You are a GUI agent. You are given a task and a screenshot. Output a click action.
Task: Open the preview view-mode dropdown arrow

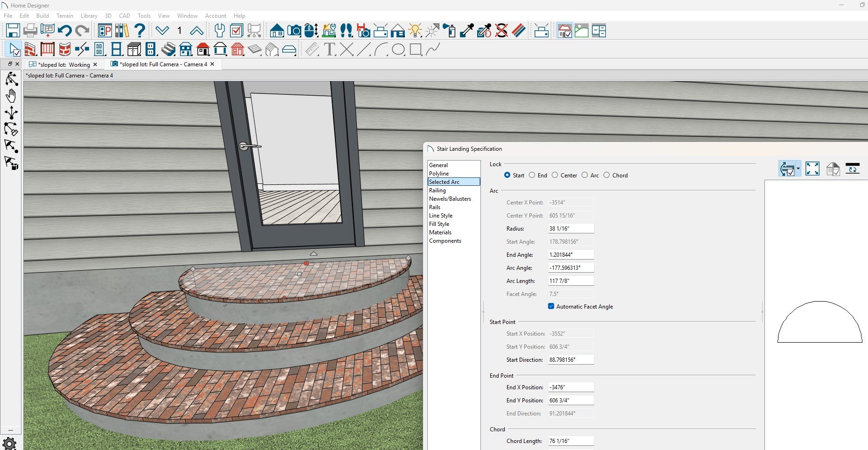(799, 169)
